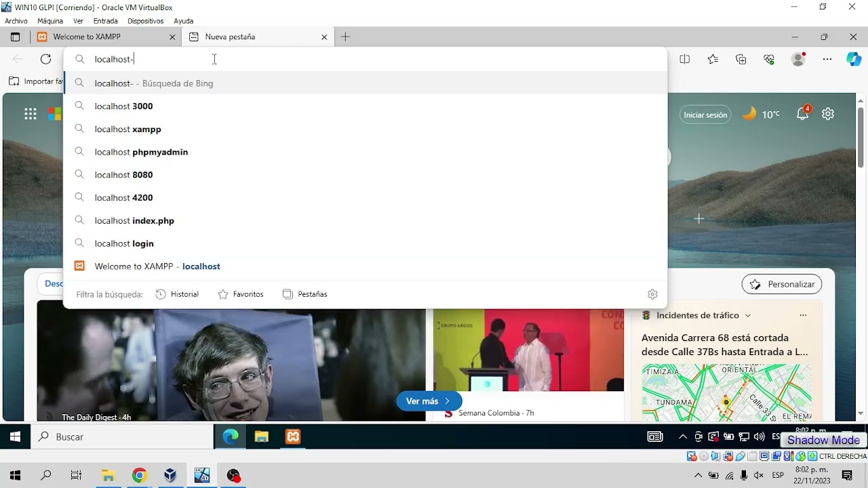
Task: Refresh the page with the reload icon
Action: 45,59
